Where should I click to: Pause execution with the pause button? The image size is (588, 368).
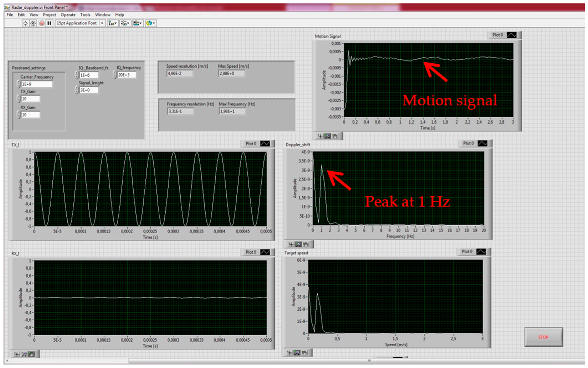point(49,23)
